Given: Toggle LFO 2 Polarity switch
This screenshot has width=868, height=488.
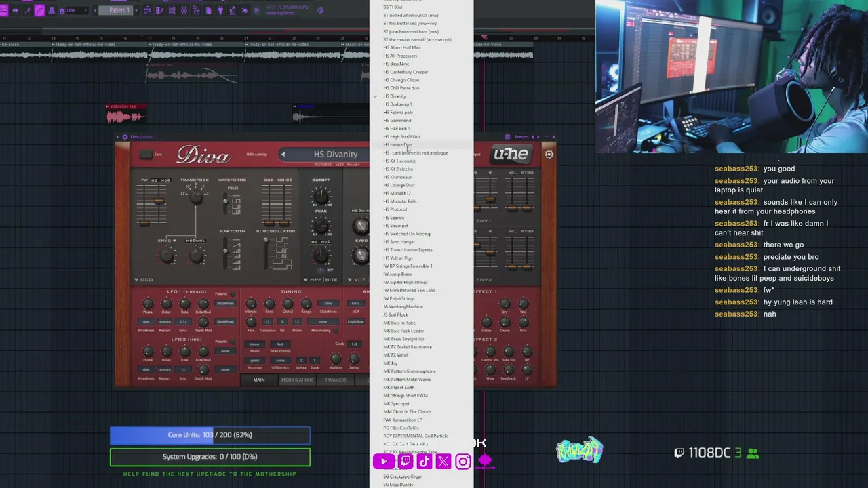Looking at the screenshot, I should click(x=233, y=342).
